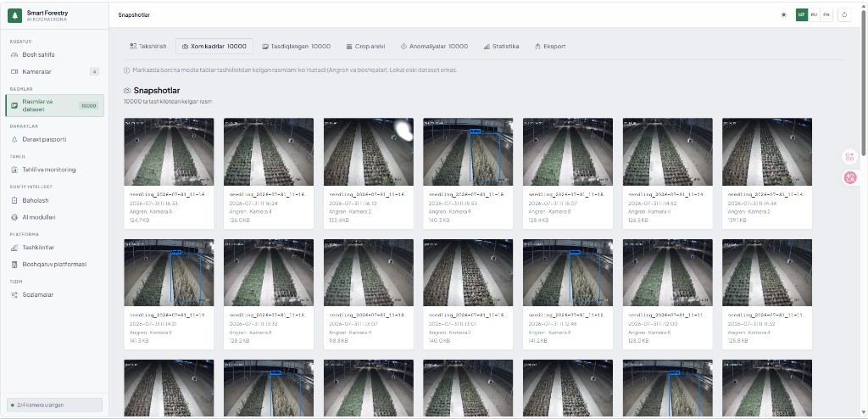The width and height of the screenshot is (868, 419).
Task: Click the camera icon beside Snapshotlar heading
Action: [127, 91]
